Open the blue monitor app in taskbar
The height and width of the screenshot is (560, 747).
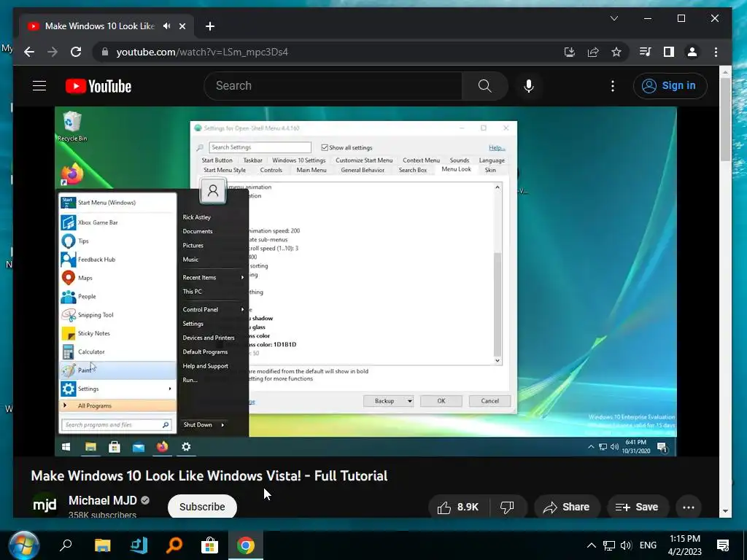139,545
